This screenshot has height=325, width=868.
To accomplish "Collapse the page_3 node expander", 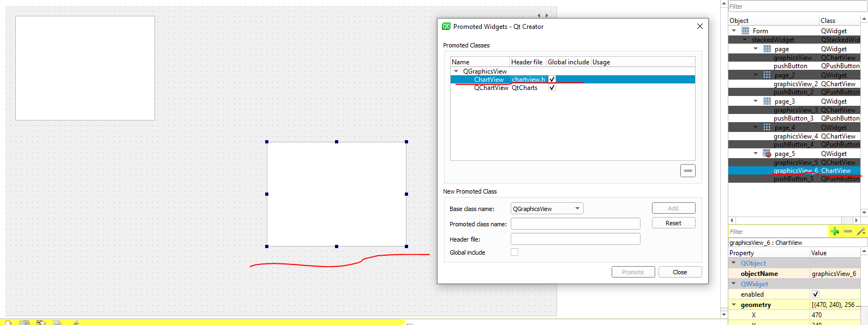I will pyautogui.click(x=756, y=101).
